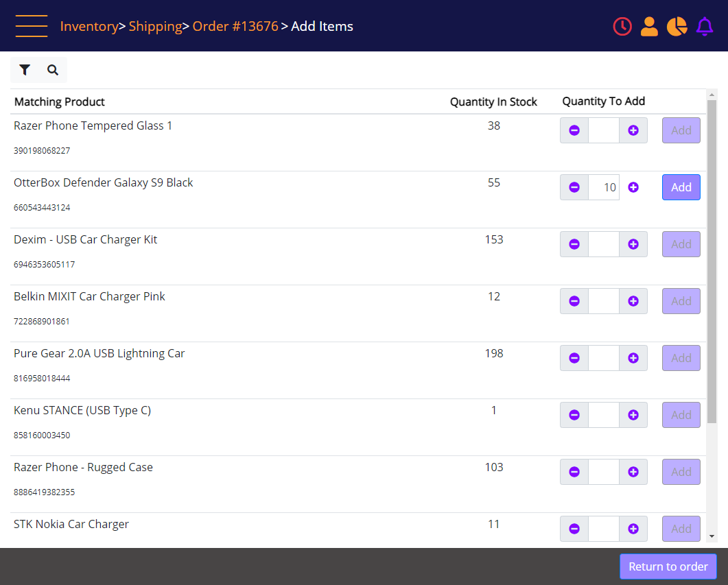Click Add for STK Nokia Car Charger

[x=681, y=529]
